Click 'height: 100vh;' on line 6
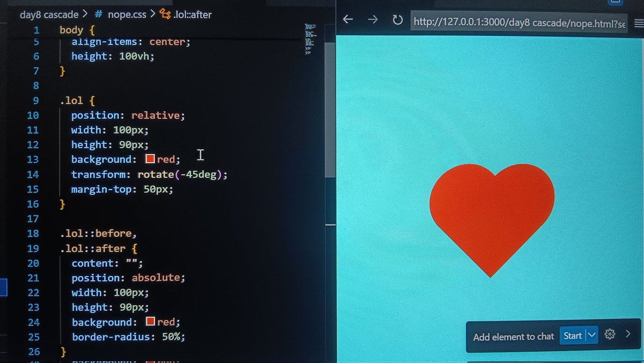 112,56
